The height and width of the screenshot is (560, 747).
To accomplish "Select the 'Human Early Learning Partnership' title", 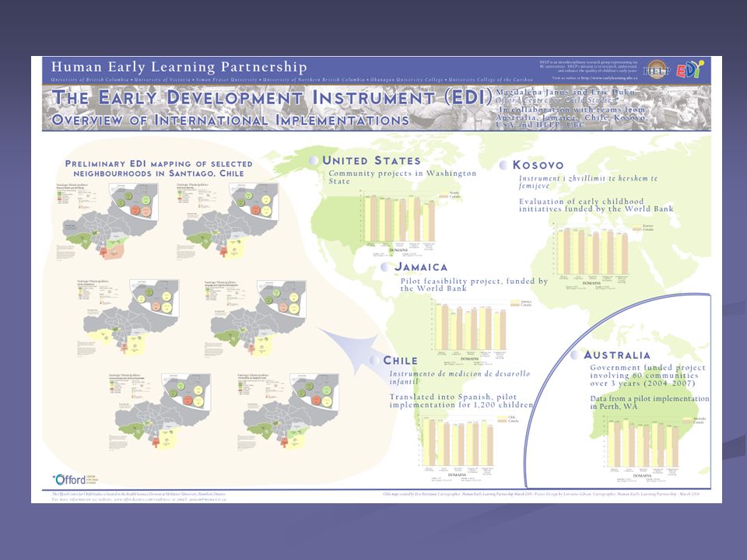I will coord(179,67).
